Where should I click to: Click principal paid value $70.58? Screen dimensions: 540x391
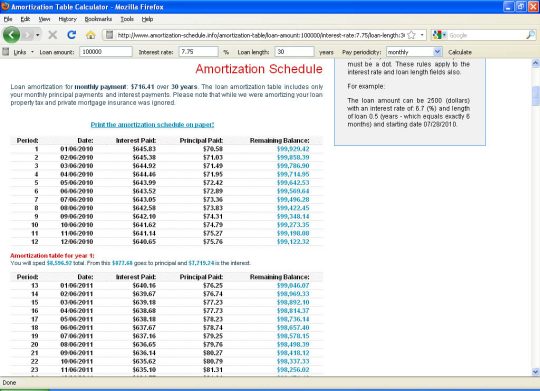pos(213,149)
